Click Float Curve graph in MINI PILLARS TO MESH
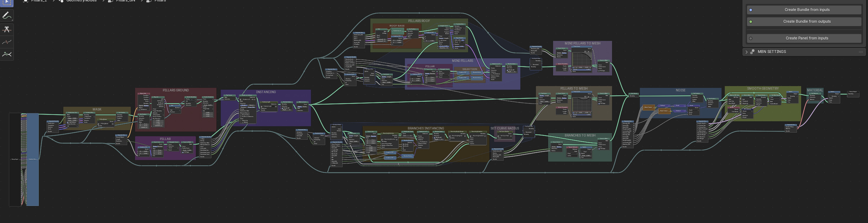This screenshot has height=223, width=868. pos(581,59)
